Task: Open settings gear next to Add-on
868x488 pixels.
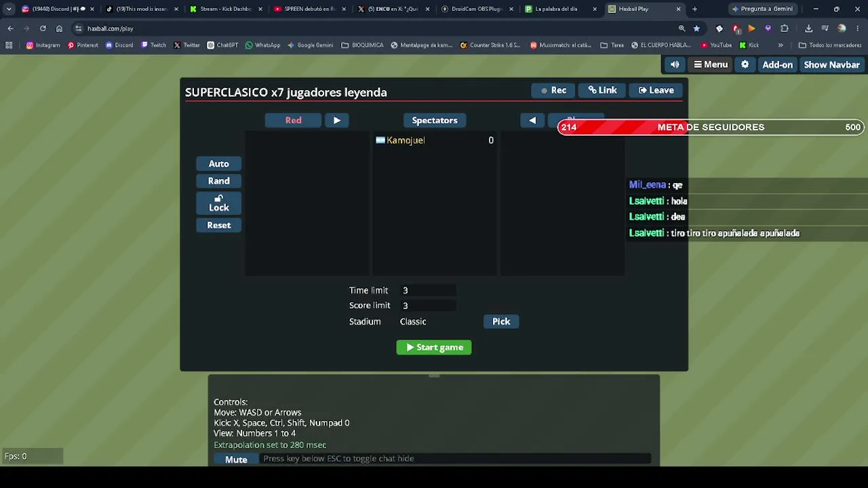Action: click(x=745, y=64)
